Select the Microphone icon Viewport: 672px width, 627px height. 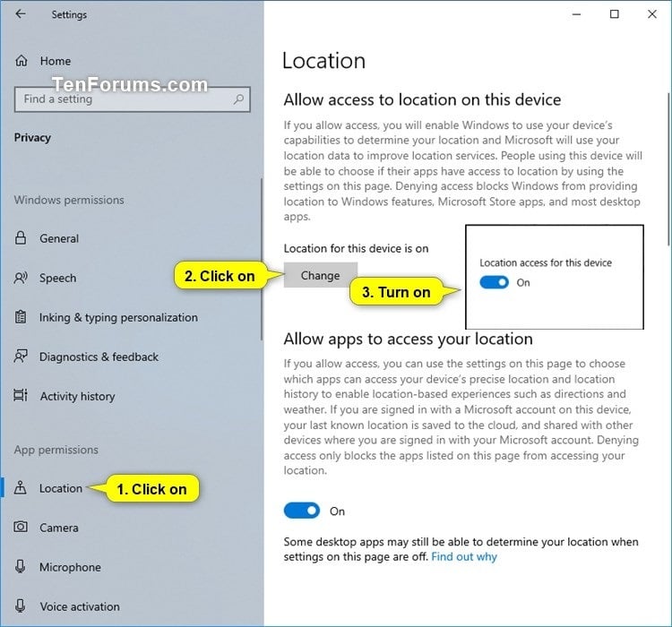[20, 567]
